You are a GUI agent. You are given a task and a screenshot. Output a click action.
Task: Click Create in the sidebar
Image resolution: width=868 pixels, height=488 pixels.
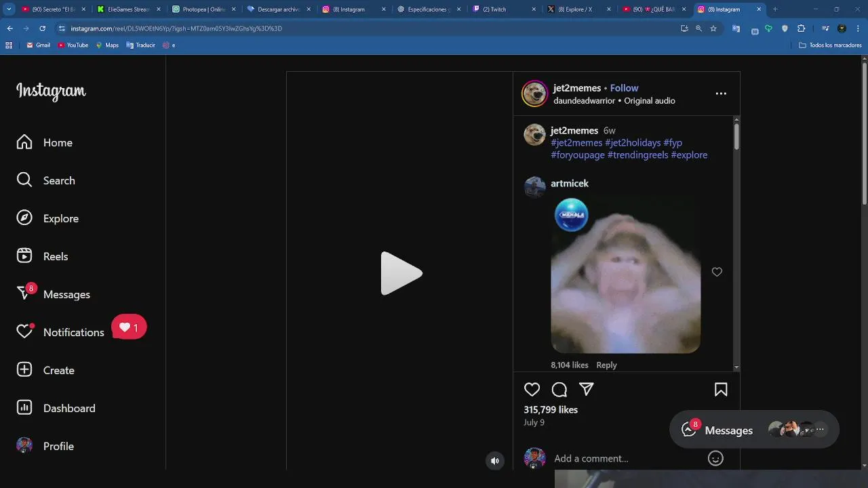coord(45,370)
